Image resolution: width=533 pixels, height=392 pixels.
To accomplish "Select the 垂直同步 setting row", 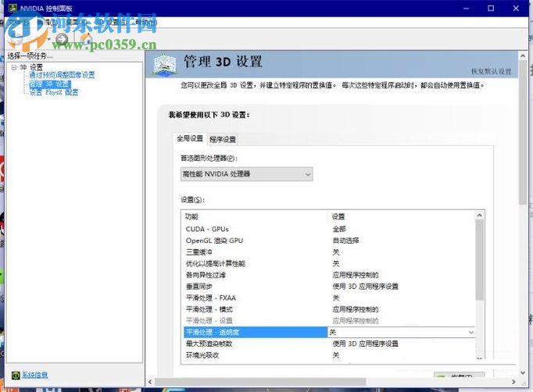I will (x=329, y=287).
